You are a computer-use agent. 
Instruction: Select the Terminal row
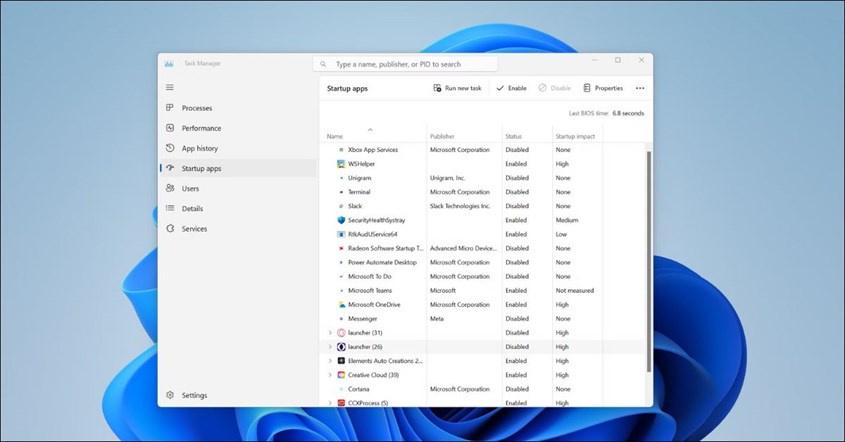pos(483,192)
